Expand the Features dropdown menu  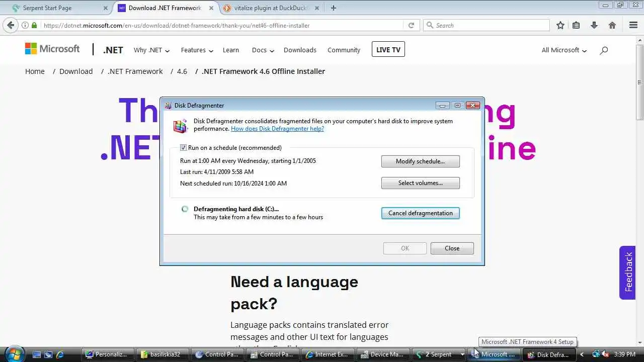pos(197,50)
